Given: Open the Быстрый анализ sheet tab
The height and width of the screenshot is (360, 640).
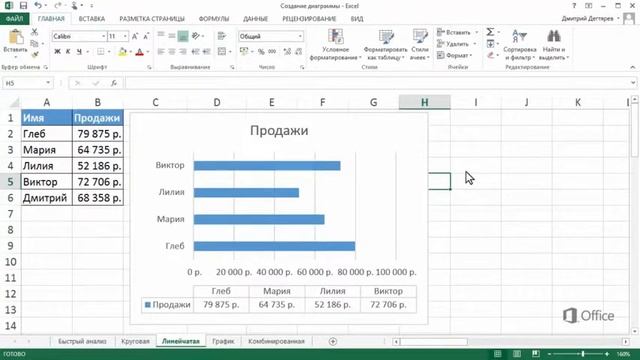Looking at the screenshot, I should click(82, 341).
